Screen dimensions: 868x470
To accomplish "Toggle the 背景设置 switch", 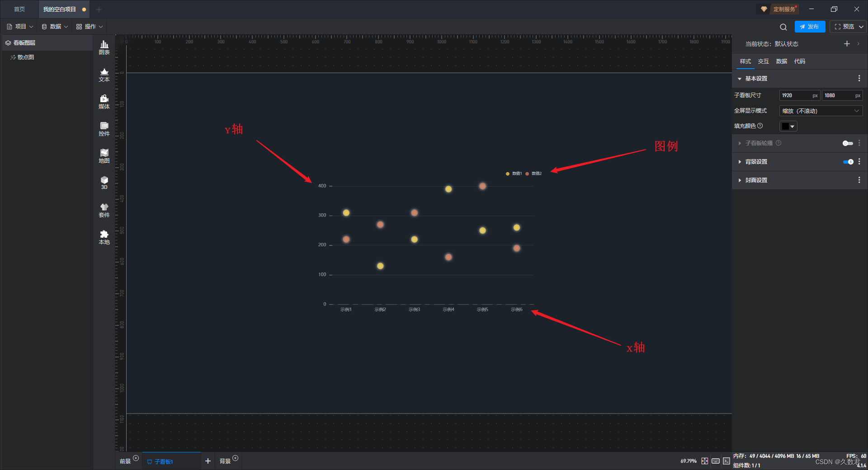I will [848, 162].
